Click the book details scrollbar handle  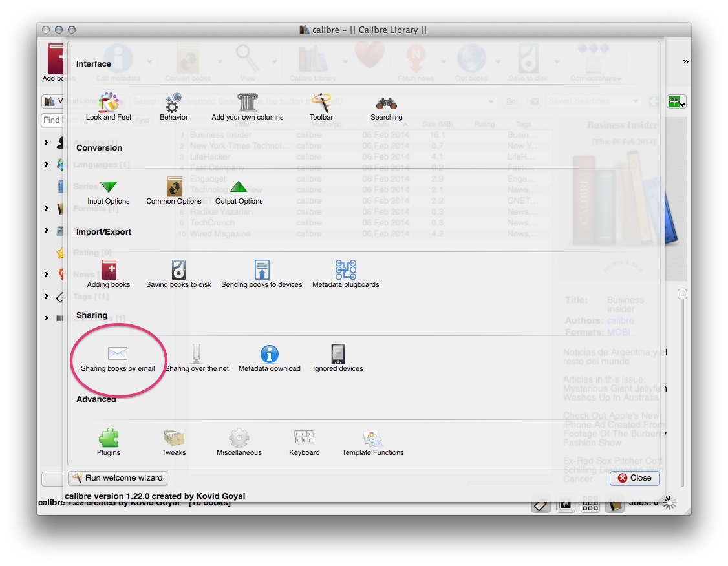coord(682,294)
